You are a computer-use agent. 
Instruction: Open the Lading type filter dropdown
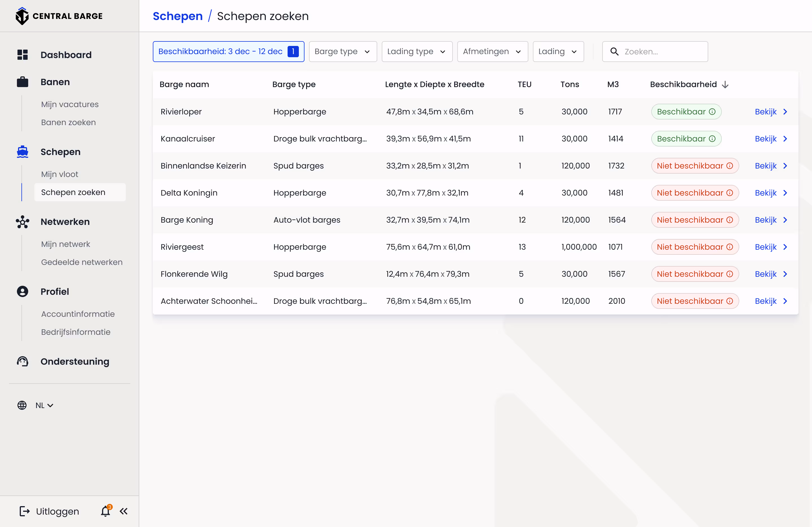point(417,52)
